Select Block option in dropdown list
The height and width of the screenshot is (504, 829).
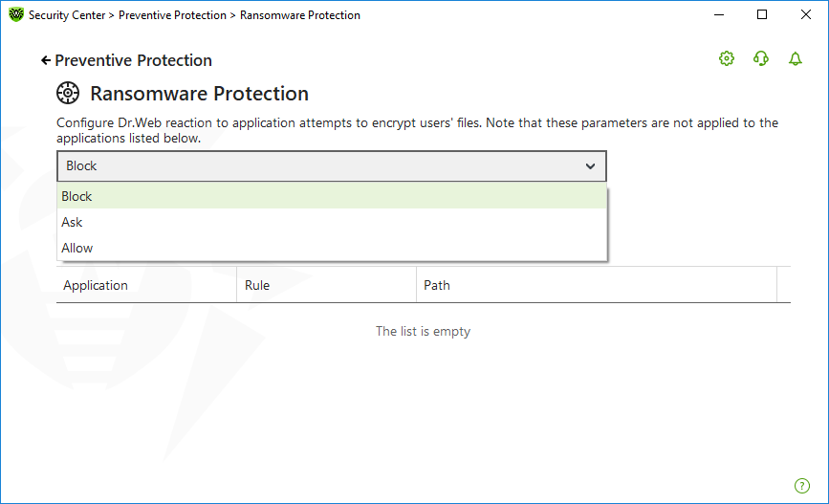click(332, 196)
